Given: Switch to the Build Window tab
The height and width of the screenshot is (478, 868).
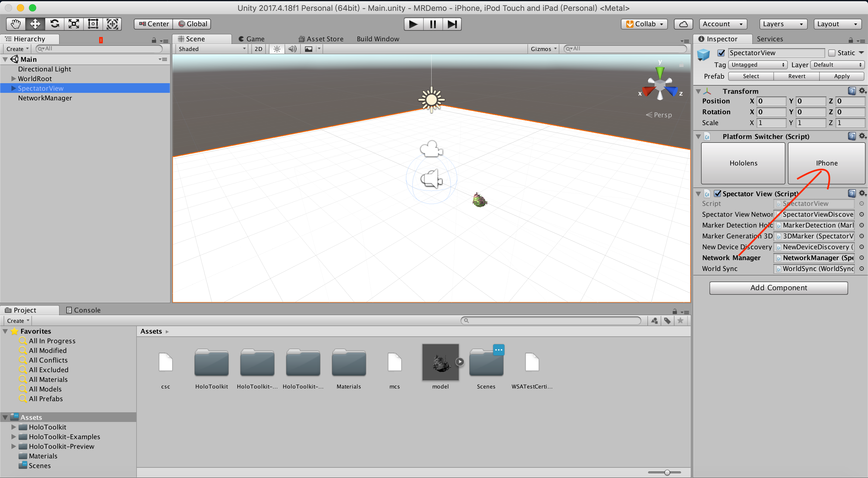Looking at the screenshot, I should [378, 39].
